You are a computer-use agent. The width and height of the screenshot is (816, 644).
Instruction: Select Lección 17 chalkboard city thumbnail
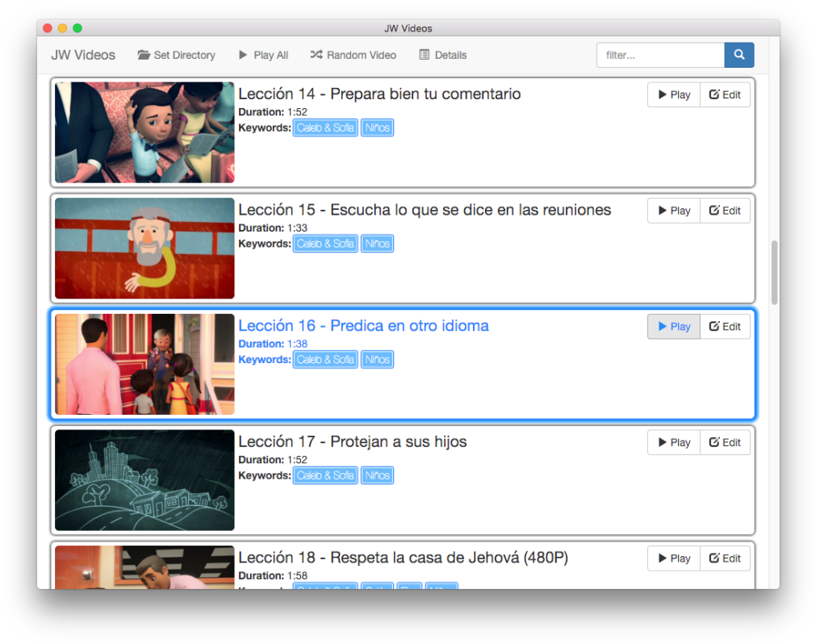click(x=144, y=480)
